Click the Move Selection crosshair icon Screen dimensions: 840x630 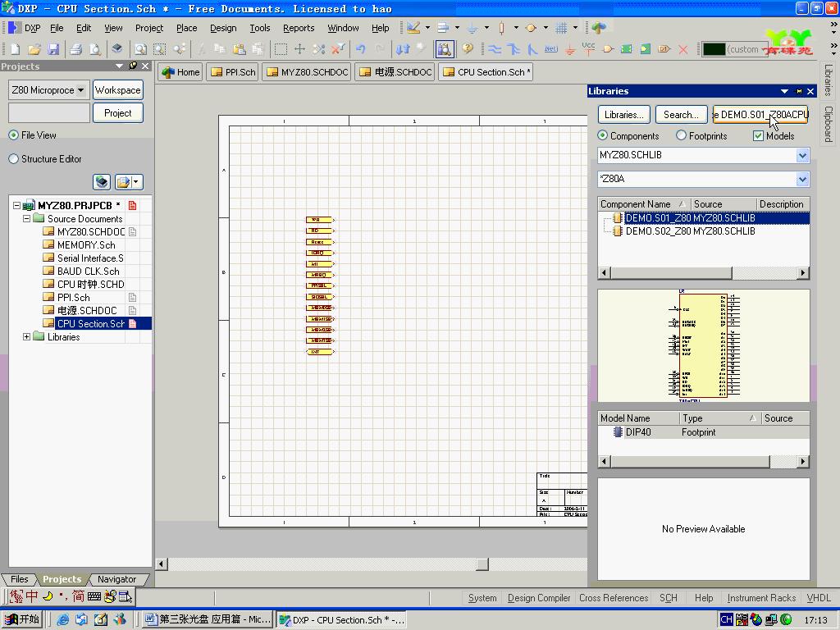[299, 49]
